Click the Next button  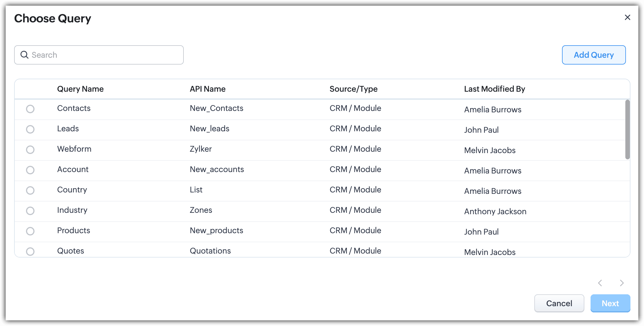click(x=610, y=303)
